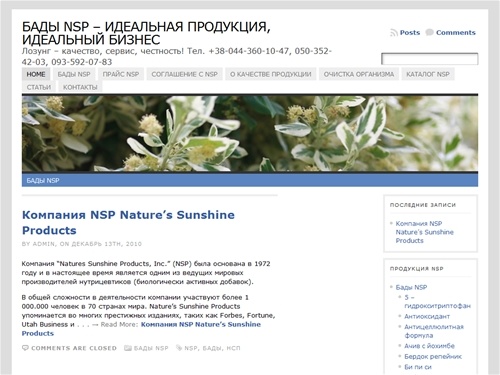Open Ачив с йохимбе sidebar link
500x375 pixels.
tap(429, 346)
